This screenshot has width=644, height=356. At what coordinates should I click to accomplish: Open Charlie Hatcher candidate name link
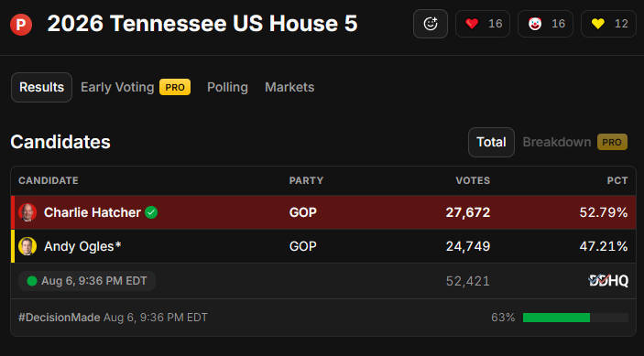93,212
